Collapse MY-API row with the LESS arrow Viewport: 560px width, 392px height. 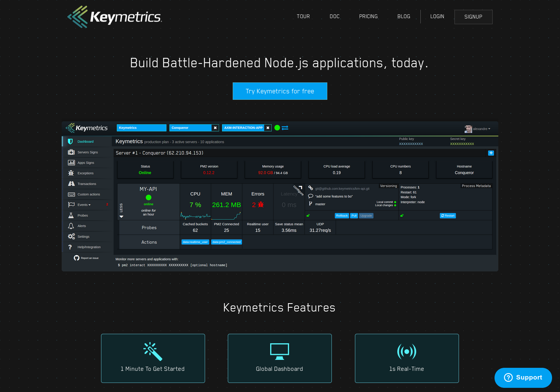tap(121, 217)
